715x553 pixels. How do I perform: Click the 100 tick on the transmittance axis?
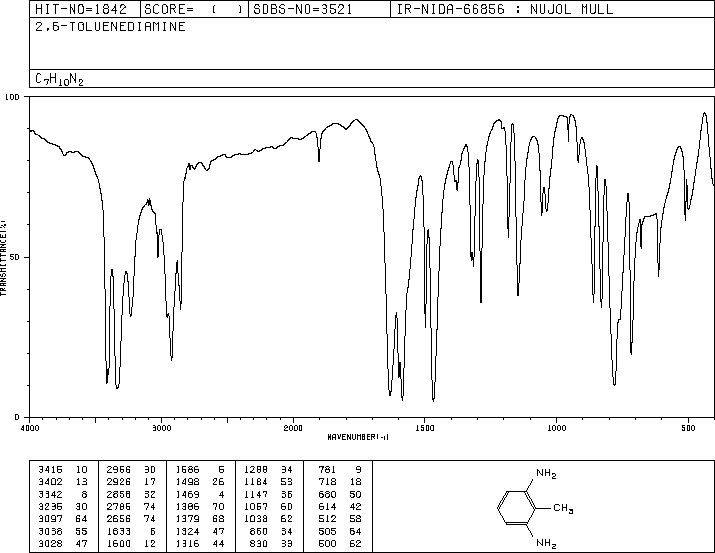(12, 97)
